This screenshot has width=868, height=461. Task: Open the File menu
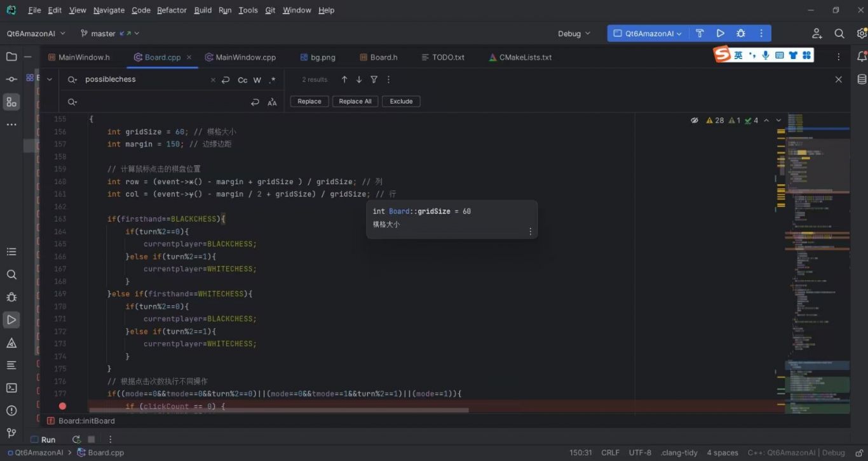(34, 10)
